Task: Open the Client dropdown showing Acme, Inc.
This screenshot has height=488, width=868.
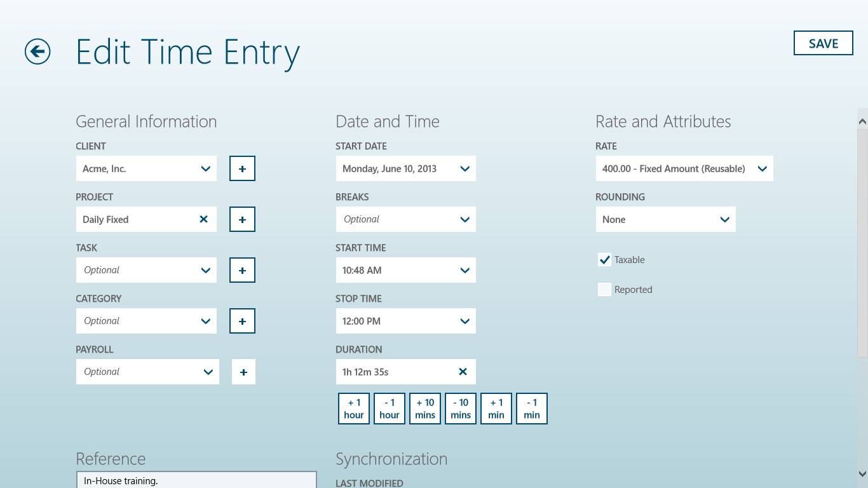Action: tap(146, 169)
